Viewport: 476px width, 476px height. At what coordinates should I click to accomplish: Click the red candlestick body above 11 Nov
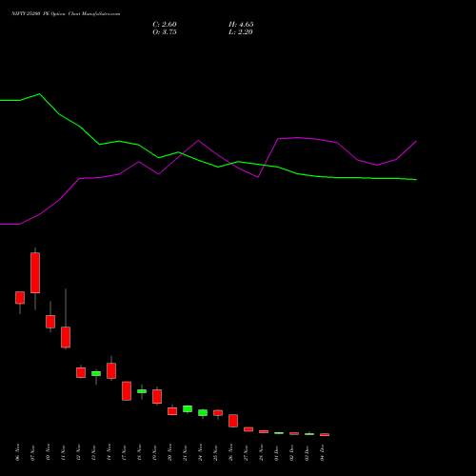[66, 337]
